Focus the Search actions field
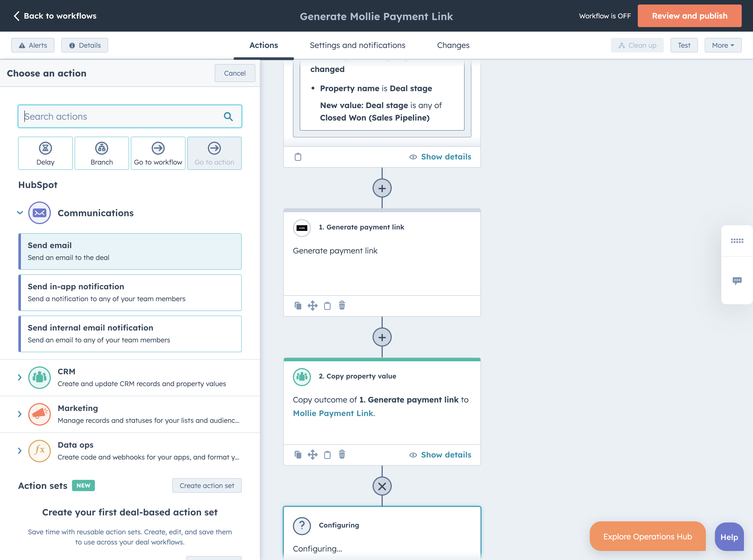The image size is (753, 560). 130,117
